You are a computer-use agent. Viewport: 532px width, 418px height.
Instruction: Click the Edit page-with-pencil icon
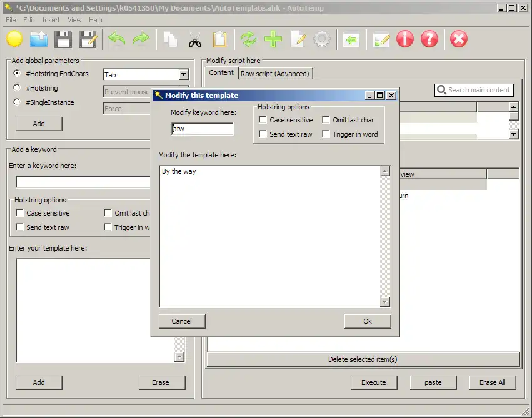pos(298,39)
